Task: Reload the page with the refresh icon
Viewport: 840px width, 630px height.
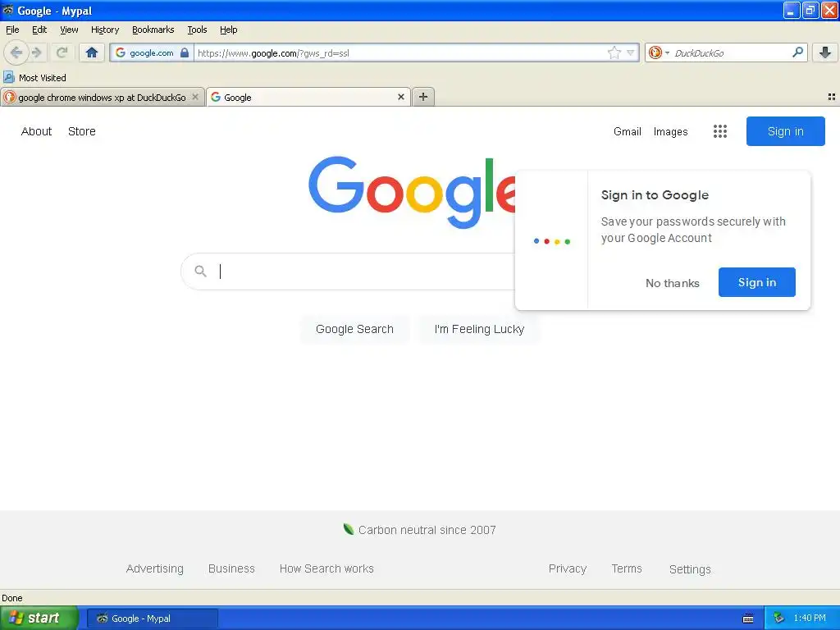Action: (62, 52)
